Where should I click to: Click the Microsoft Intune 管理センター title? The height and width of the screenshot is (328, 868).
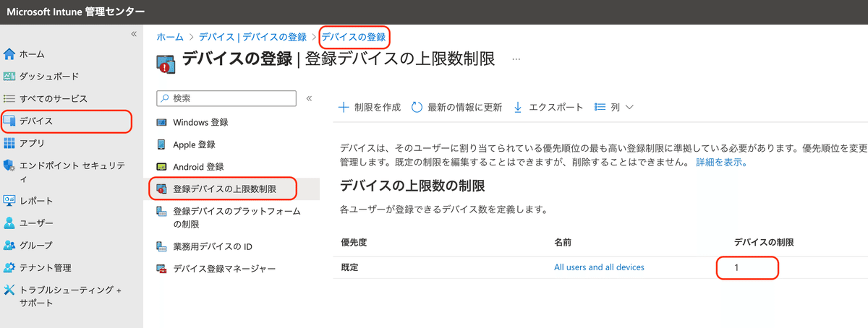(x=75, y=12)
